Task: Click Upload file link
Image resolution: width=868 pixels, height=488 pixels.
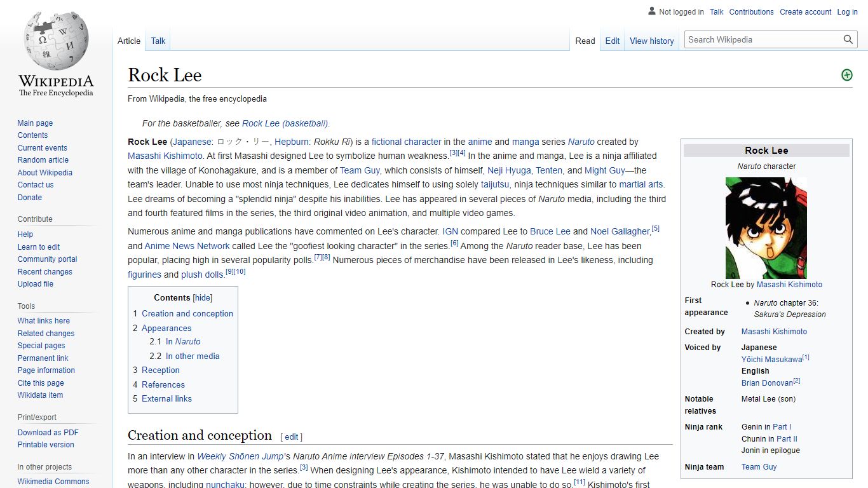Action: (35, 284)
